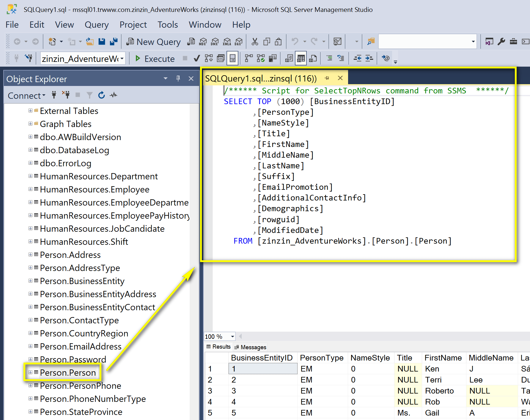Increase the line indent
This screenshot has height=420, width=530.
pos(369,58)
